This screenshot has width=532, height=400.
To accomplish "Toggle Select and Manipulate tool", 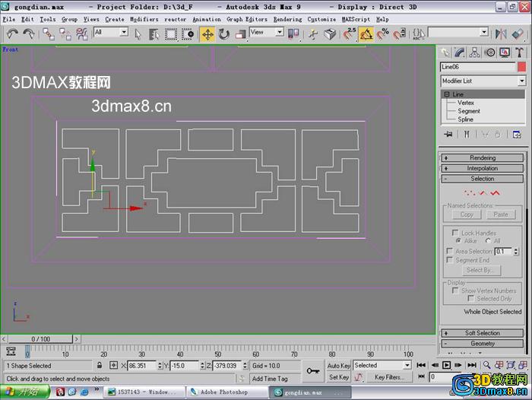I will pos(313,34).
